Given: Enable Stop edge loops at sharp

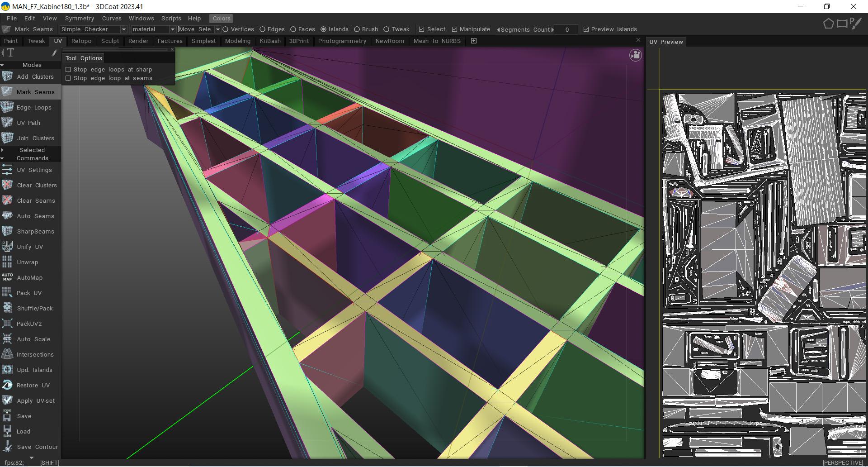Looking at the screenshot, I should (x=68, y=70).
